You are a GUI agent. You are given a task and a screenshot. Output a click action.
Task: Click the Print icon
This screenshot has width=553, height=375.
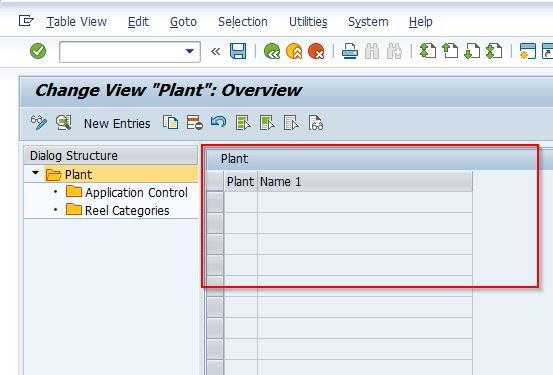pos(350,51)
